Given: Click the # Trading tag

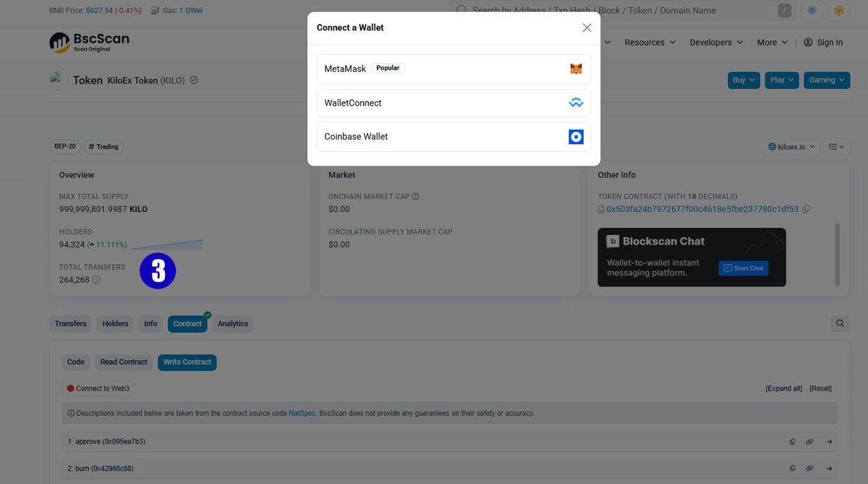Looking at the screenshot, I should point(103,146).
